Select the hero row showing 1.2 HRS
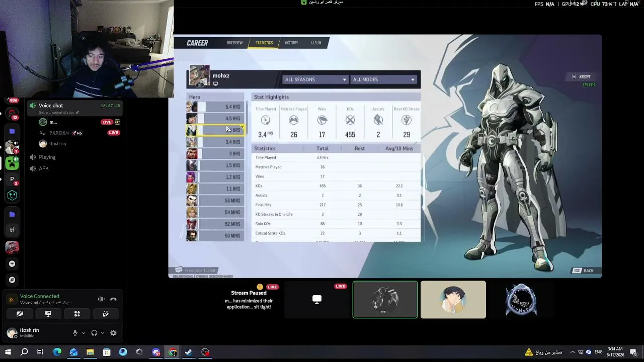The width and height of the screenshot is (644, 362). [x=215, y=177]
